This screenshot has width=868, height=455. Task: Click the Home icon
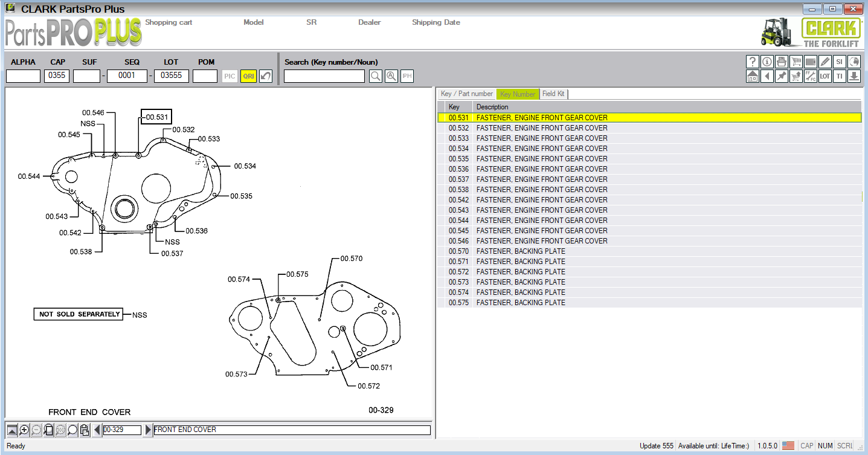[752, 76]
